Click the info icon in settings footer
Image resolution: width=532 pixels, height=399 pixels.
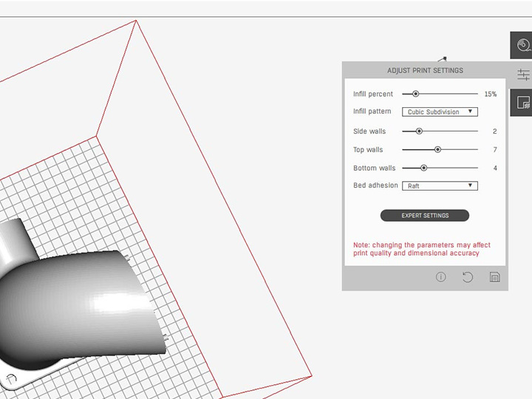point(441,277)
